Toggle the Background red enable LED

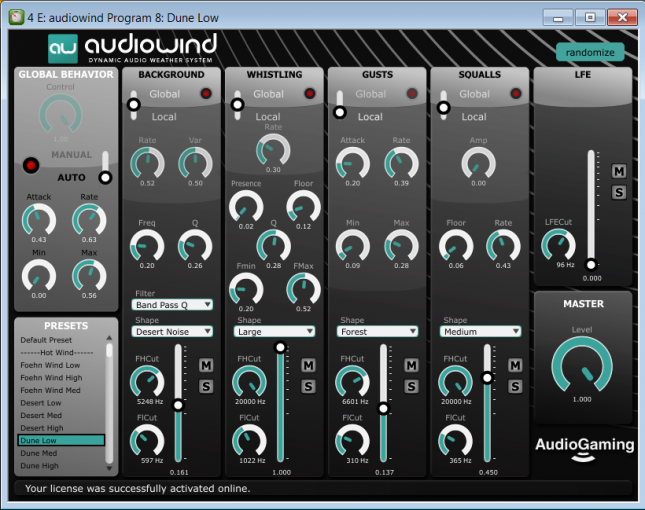tap(205, 94)
